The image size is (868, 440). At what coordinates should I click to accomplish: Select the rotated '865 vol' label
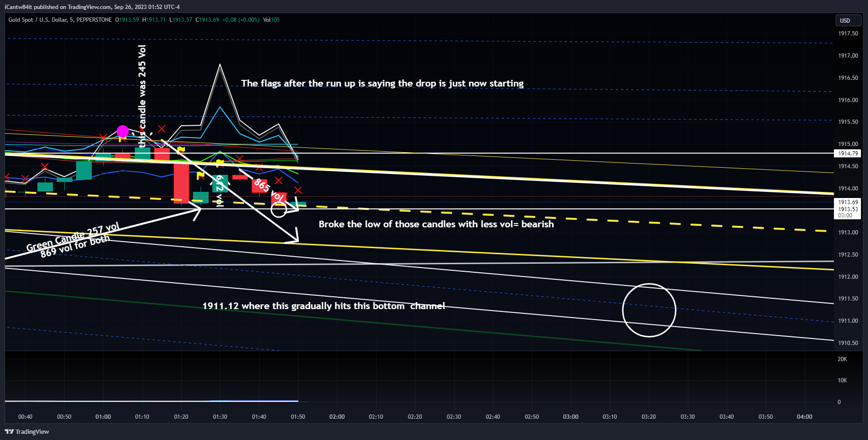click(269, 190)
